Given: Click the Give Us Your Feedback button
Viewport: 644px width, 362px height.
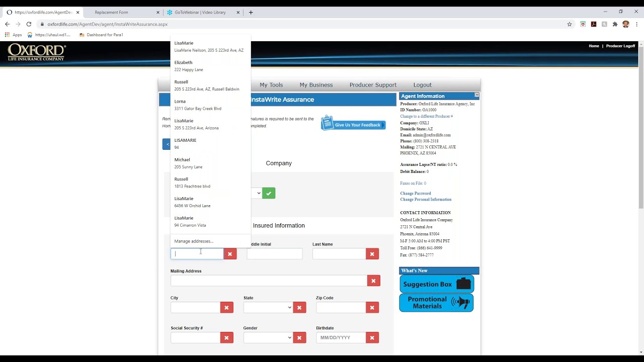Looking at the screenshot, I should (353, 124).
